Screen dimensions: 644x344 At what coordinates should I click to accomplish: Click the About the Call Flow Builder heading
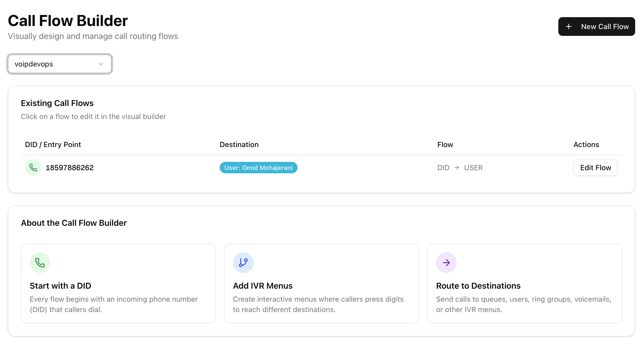tap(74, 223)
